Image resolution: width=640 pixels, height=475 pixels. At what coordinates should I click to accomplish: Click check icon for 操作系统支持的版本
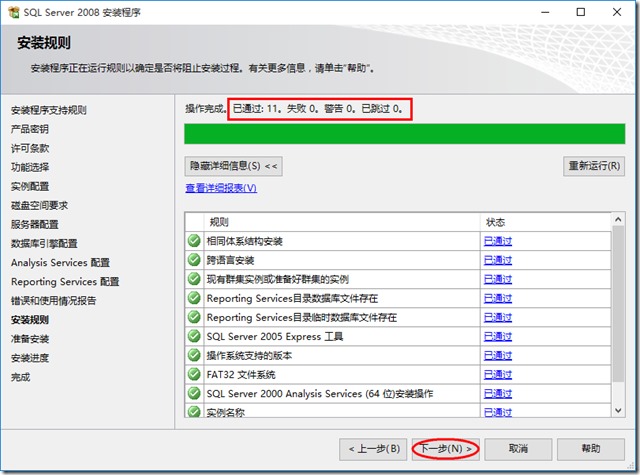pos(194,355)
